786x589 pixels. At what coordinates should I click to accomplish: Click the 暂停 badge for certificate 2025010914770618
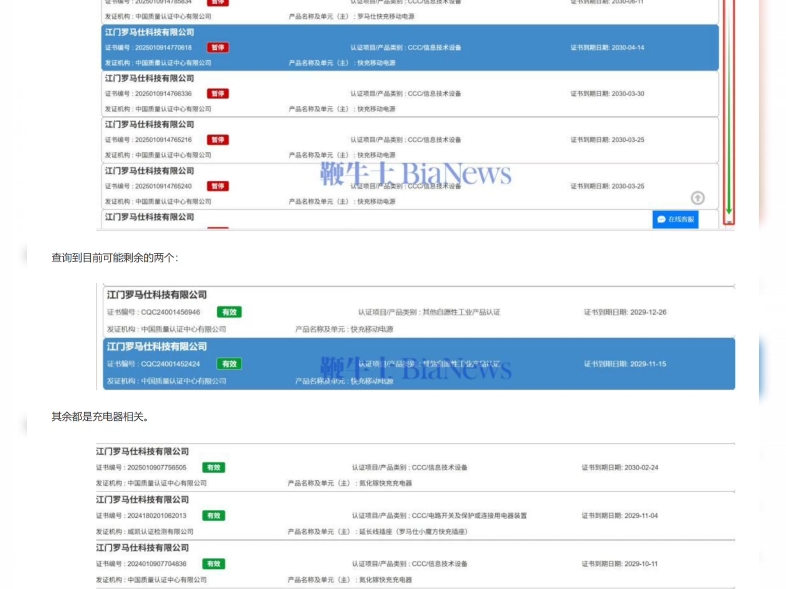click(218, 48)
